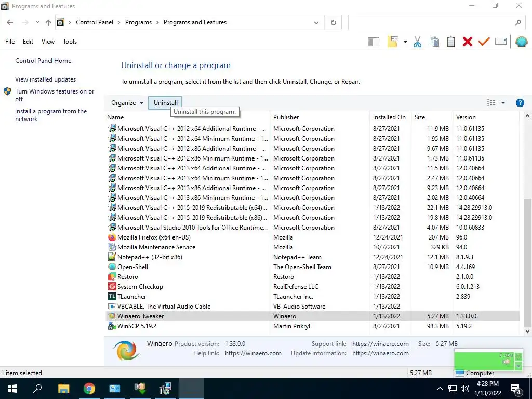Image resolution: width=532 pixels, height=399 pixels.
Task: Click the orange checkmark Properties icon
Action: coord(484,42)
